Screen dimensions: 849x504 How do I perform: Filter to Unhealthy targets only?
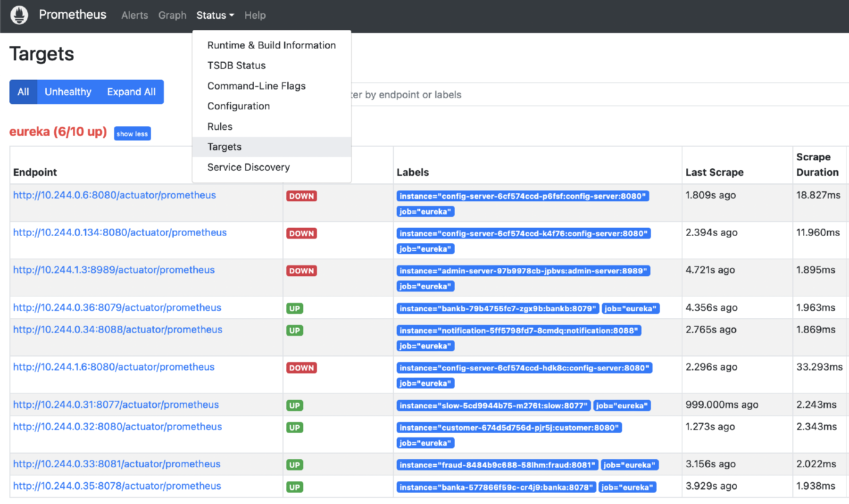[68, 92]
